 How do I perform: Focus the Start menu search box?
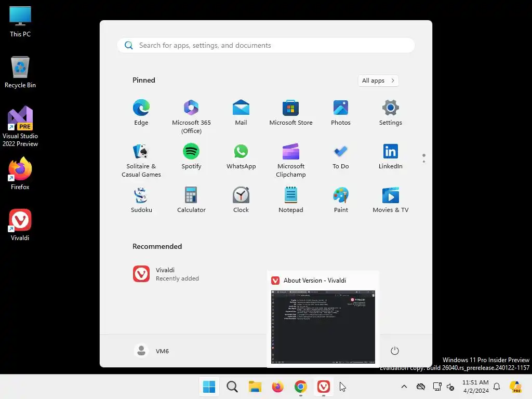[266, 45]
